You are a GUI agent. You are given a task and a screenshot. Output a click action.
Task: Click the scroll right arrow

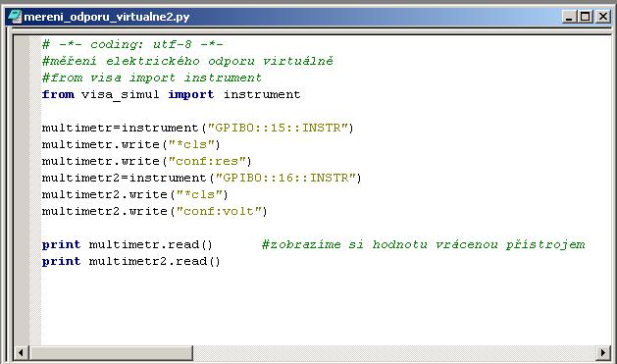(x=603, y=352)
